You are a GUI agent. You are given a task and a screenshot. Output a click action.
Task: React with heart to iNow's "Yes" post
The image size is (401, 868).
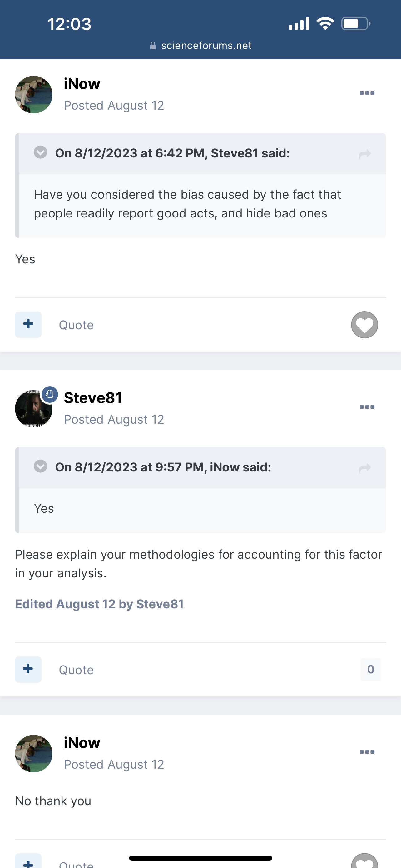(364, 325)
